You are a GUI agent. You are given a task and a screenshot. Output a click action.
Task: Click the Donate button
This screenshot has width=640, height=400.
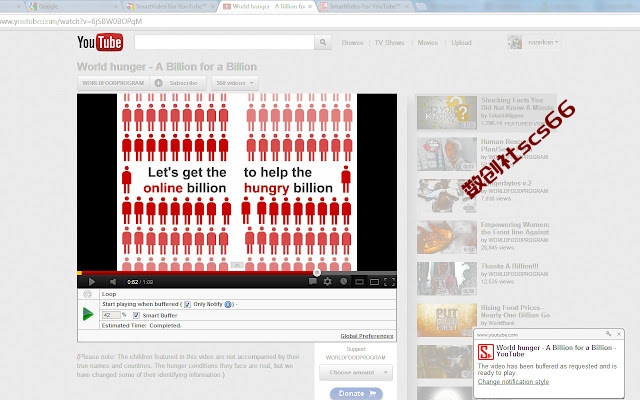coord(356,393)
